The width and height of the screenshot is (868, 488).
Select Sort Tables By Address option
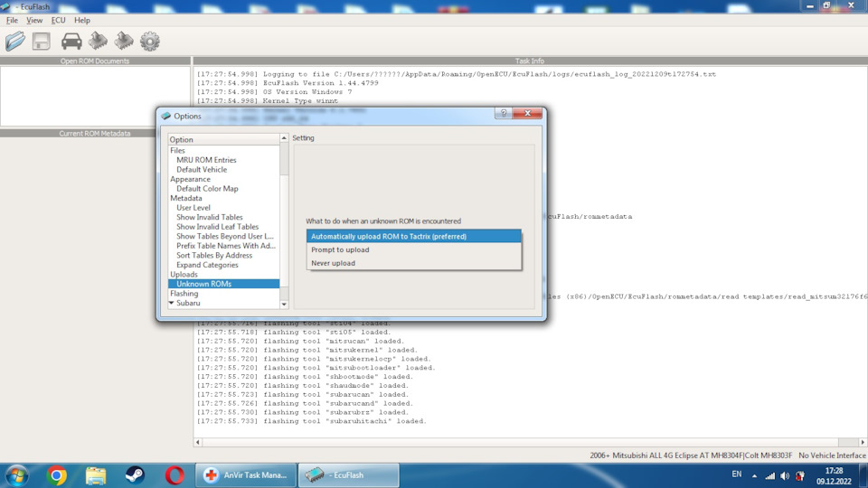point(214,255)
